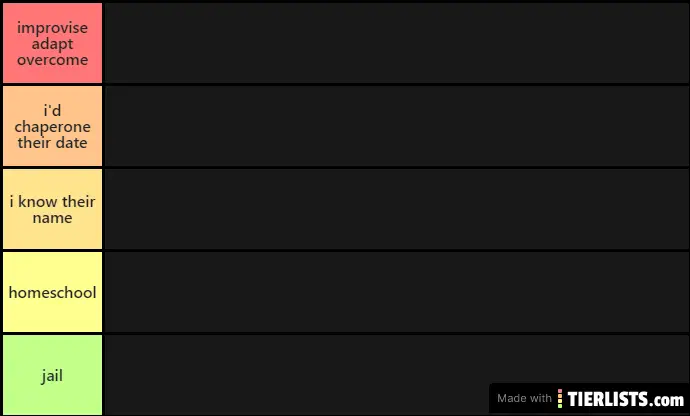Image resolution: width=690 pixels, height=416 pixels.
Task: Choose the "i know their name" tier label
Action: (x=52, y=209)
